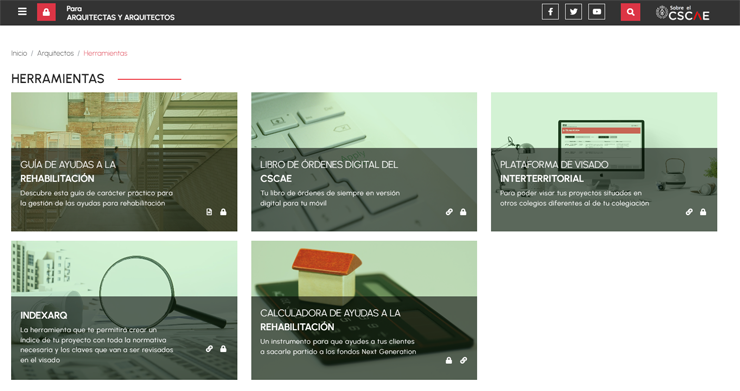The width and height of the screenshot is (740, 391).
Task: Click lock icon on Libro de órdenes card
Action: 463,212
